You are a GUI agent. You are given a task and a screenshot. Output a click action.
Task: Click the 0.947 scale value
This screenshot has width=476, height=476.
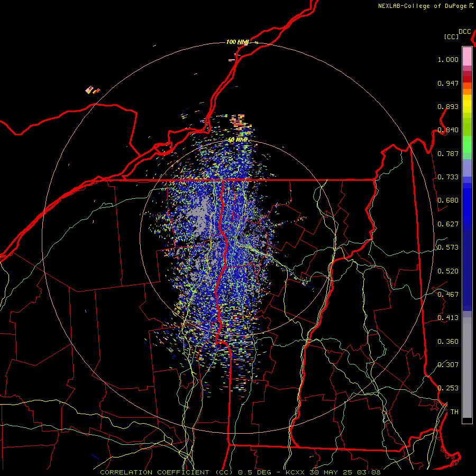coord(448,83)
